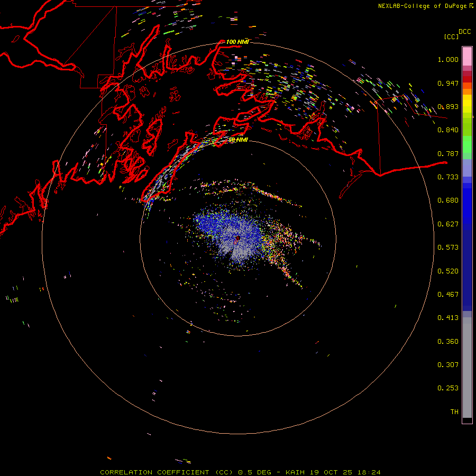Click the 0.947 legend value
The width and height of the screenshot is (476, 476).
(x=448, y=83)
